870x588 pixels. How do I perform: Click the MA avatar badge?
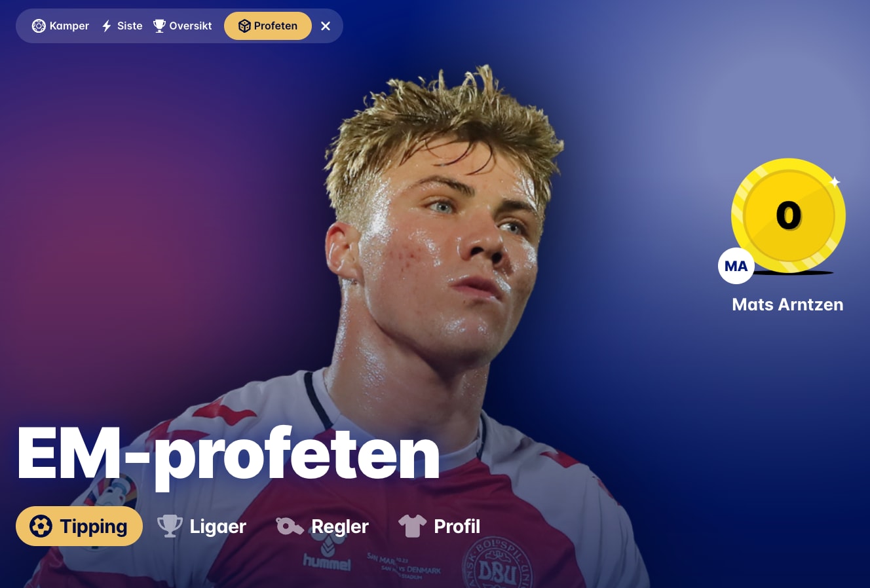tap(736, 266)
